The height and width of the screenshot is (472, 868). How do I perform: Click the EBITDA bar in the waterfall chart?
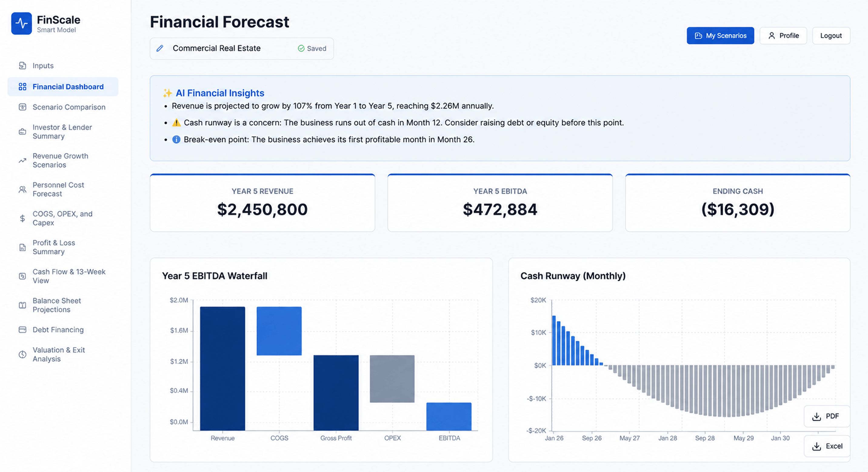[449, 416]
